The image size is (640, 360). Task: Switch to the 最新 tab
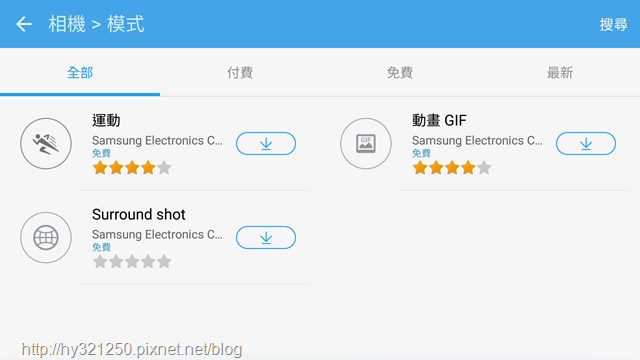[560, 73]
